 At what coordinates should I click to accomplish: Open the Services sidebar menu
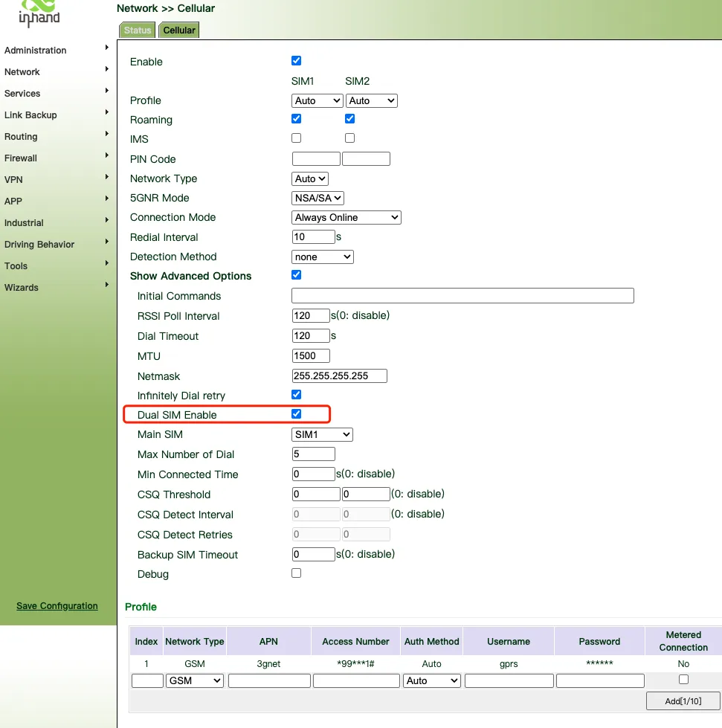click(x=22, y=93)
